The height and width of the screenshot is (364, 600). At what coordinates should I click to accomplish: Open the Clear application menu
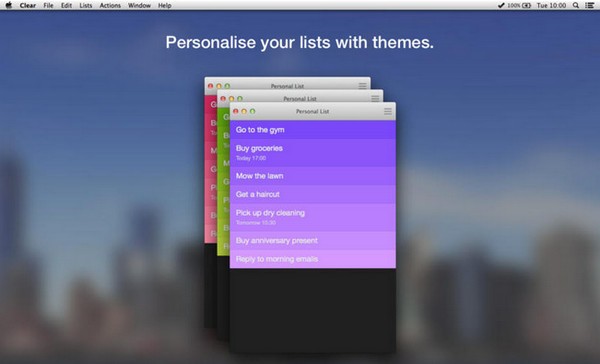click(x=28, y=5)
